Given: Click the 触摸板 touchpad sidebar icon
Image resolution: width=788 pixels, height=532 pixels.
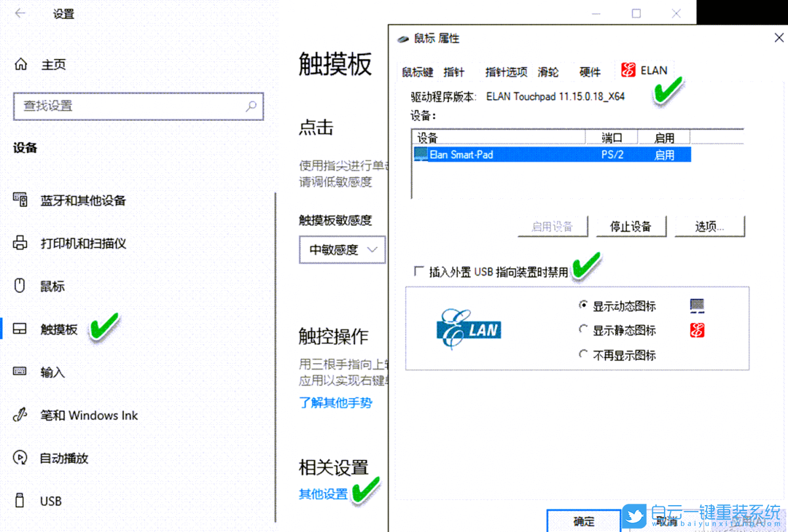Looking at the screenshot, I should (18, 329).
